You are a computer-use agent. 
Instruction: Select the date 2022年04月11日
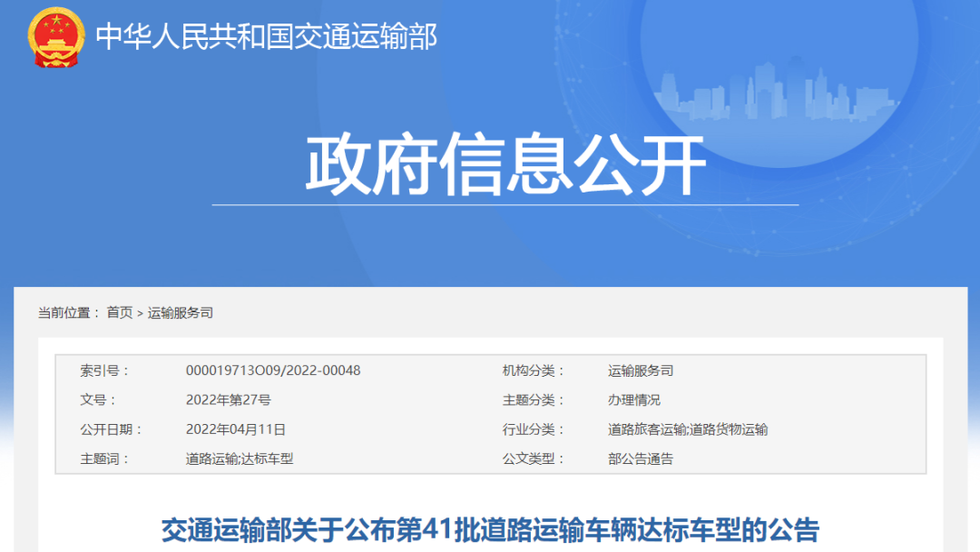(236, 429)
